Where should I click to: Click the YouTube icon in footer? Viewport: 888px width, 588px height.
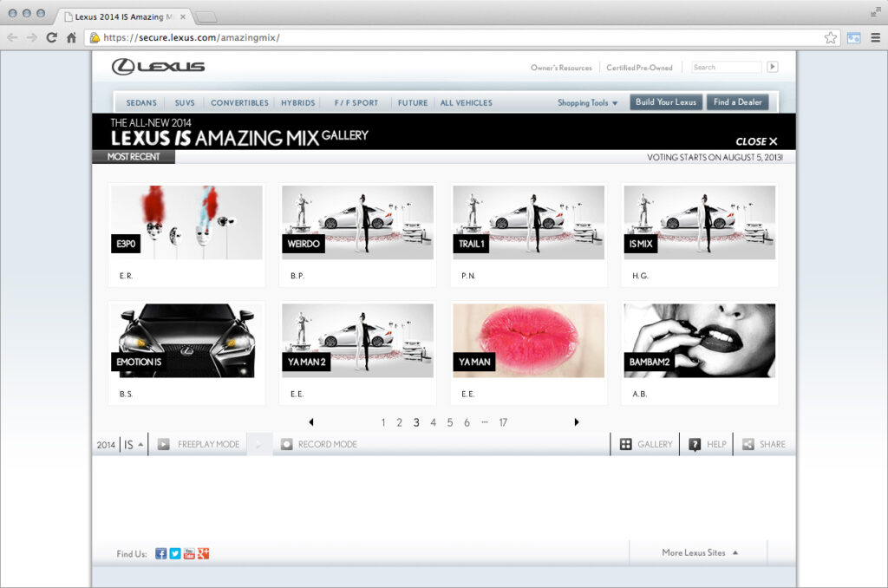click(x=189, y=553)
